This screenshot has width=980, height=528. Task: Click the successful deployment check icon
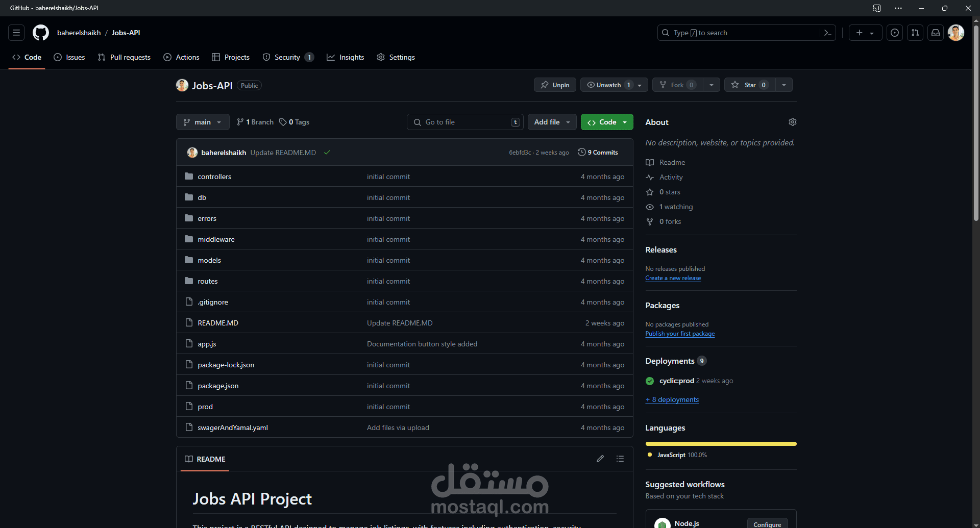(x=650, y=381)
